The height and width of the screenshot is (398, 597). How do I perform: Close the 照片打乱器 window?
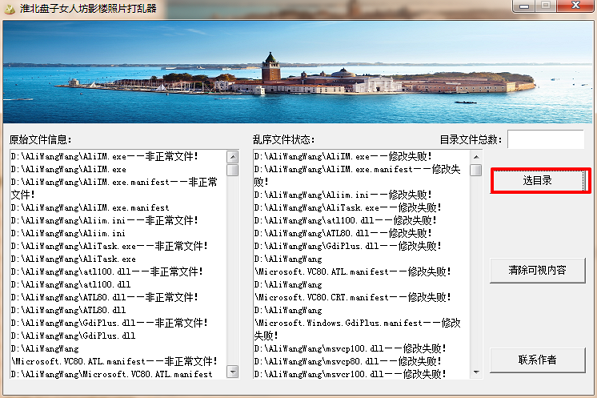[x=576, y=6]
